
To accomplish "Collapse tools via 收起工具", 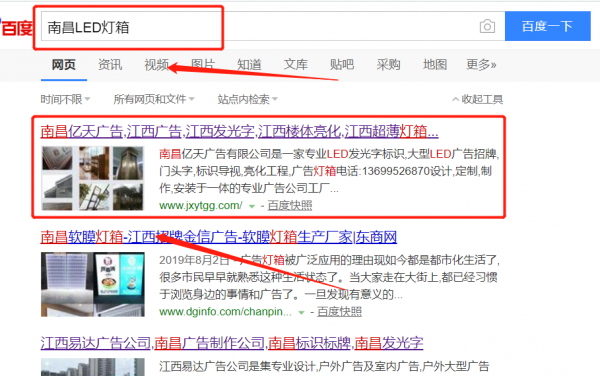I will 478,99.
